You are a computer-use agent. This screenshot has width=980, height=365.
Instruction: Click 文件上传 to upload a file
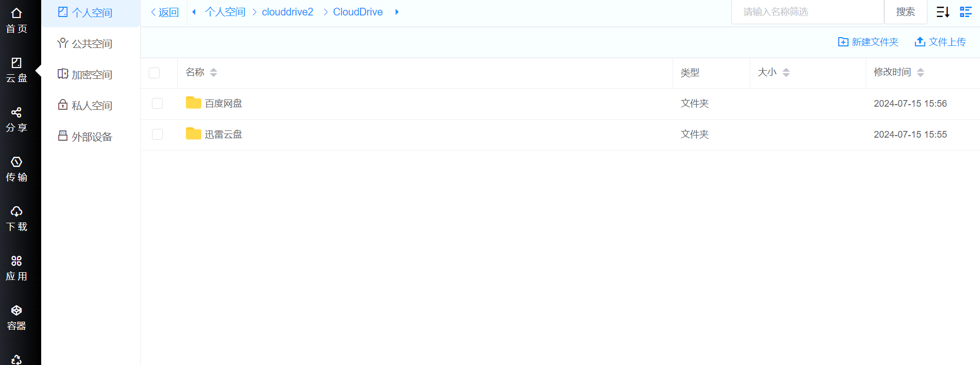point(940,42)
